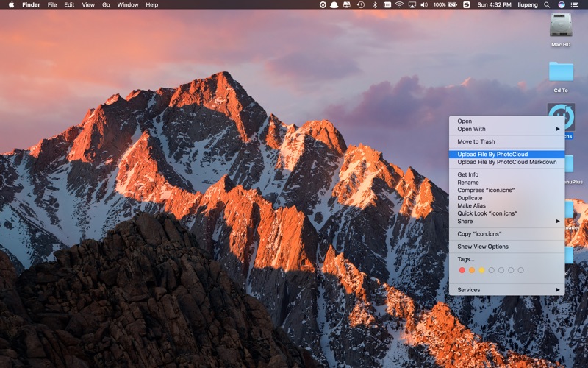Click the Bluetooth menu bar icon
The image size is (588, 368).
point(374,5)
